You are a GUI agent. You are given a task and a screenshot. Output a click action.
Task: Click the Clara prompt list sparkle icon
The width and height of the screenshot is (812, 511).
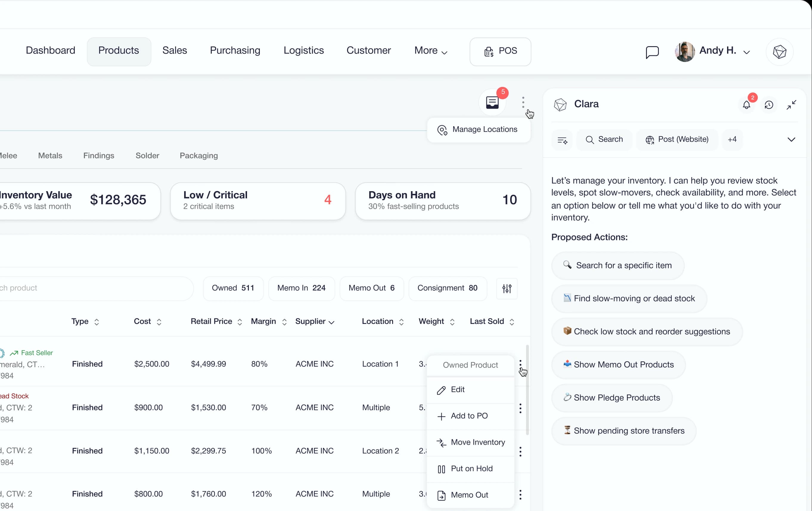point(563,140)
